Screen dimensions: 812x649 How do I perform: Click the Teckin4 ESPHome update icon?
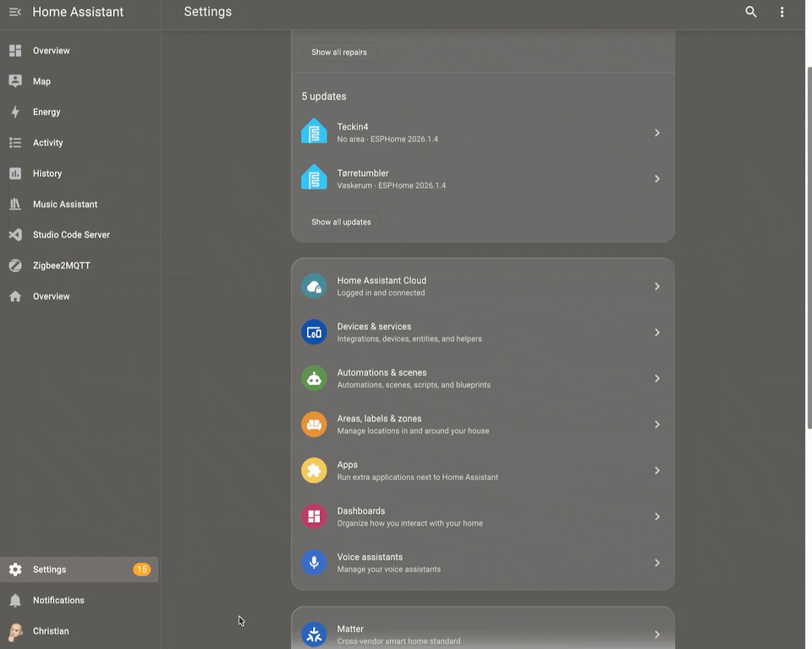point(314,132)
